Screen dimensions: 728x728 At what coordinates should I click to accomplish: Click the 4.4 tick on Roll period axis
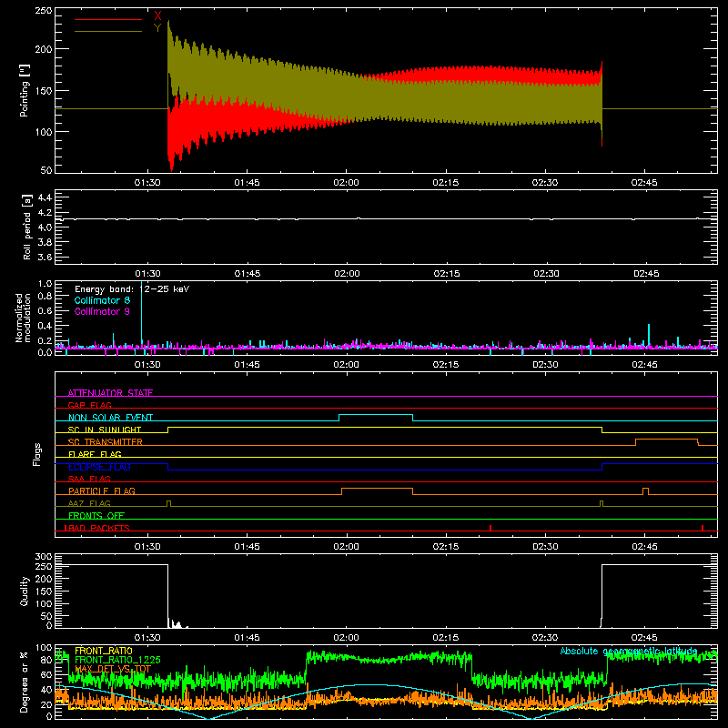click(45, 197)
